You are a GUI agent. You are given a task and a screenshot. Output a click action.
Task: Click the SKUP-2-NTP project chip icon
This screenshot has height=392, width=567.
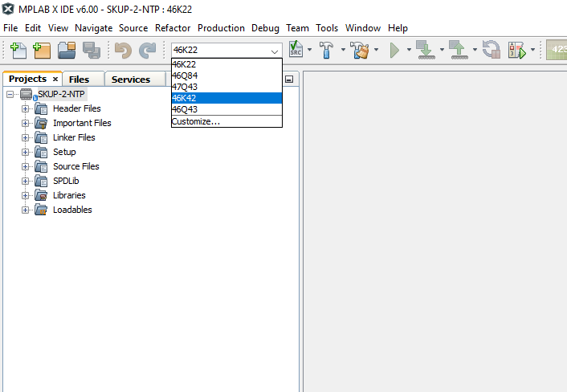click(x=27, y=94)
